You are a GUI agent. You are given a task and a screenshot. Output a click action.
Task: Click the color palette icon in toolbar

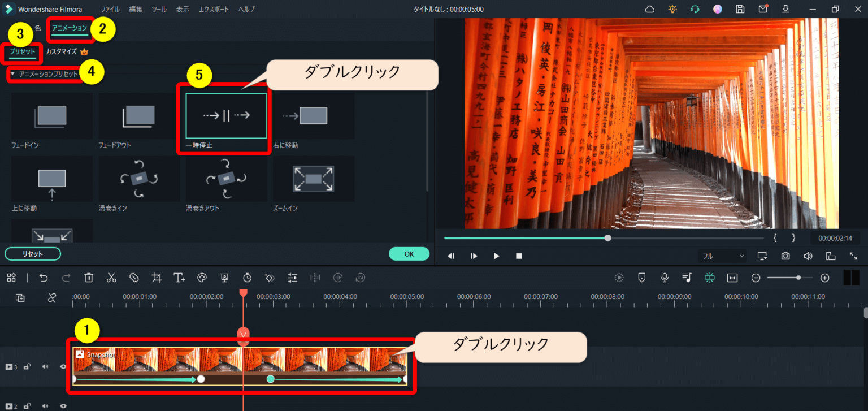(x=202, y=278)
